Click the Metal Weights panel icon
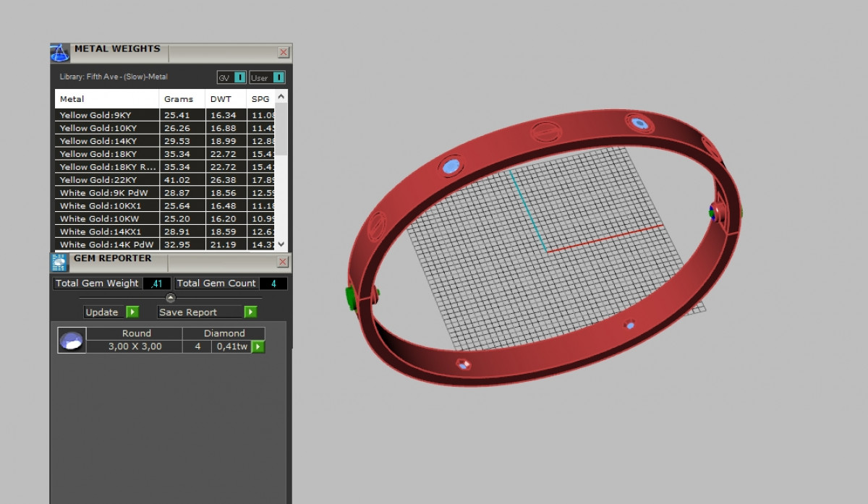 click(x=60, y=53)
